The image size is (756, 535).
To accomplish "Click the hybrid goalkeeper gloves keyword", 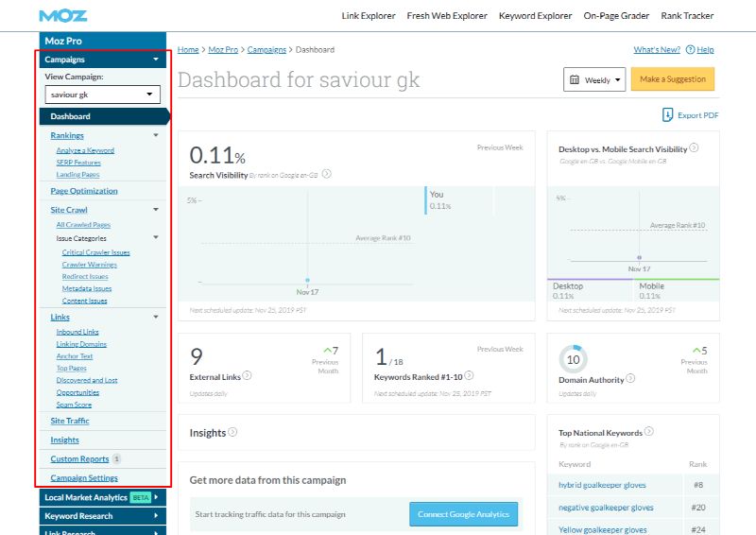I will pos(602,485).
